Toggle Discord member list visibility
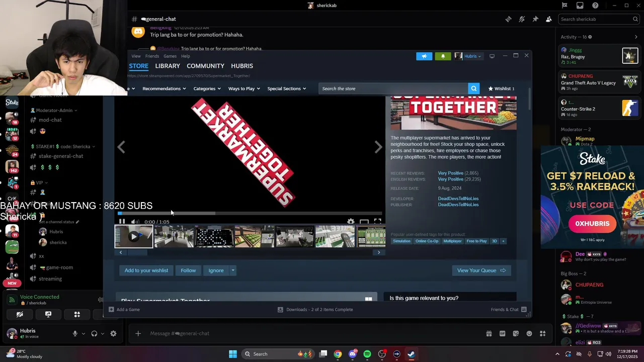Screen dimensions: 644x362 pyautogui.click(x=549, y=19)
